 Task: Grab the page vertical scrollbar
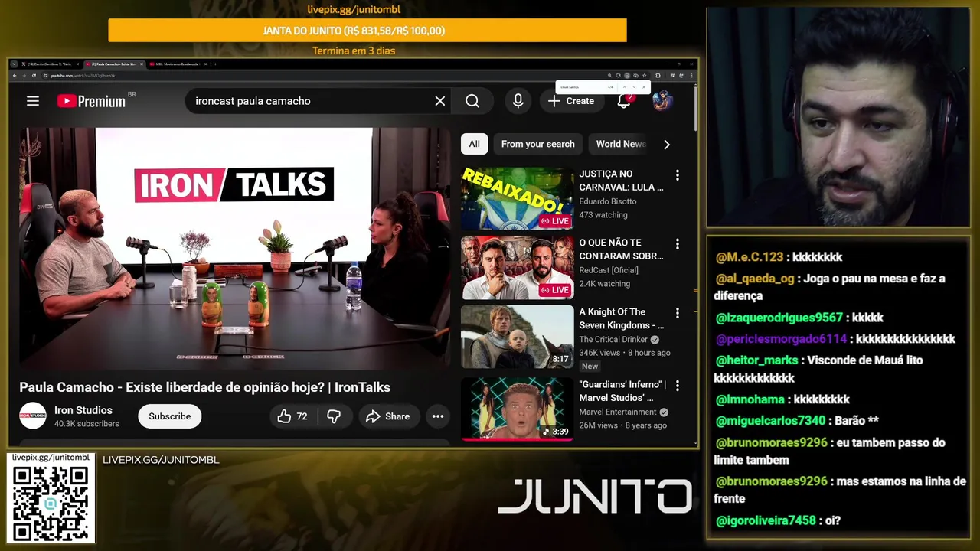pos(695,107)
